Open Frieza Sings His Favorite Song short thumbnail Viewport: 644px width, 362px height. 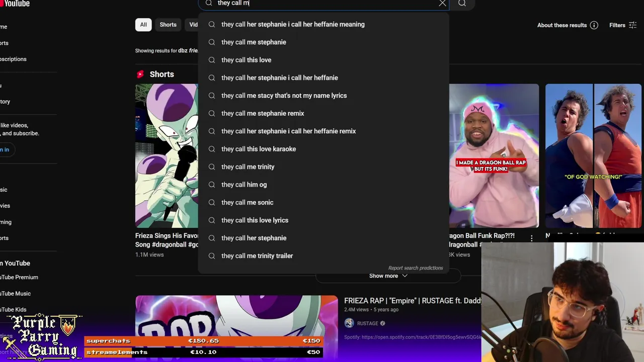tap(167, 156)
